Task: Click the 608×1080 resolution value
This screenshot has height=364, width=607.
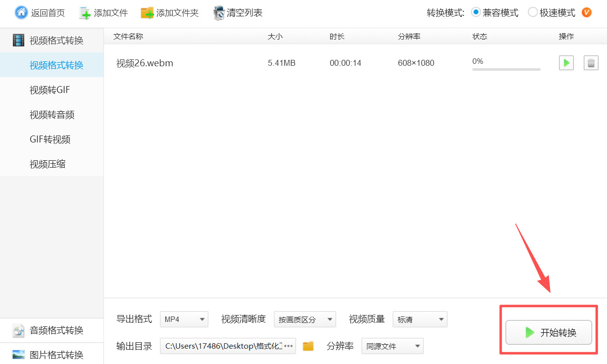Action: click(416, 63)
